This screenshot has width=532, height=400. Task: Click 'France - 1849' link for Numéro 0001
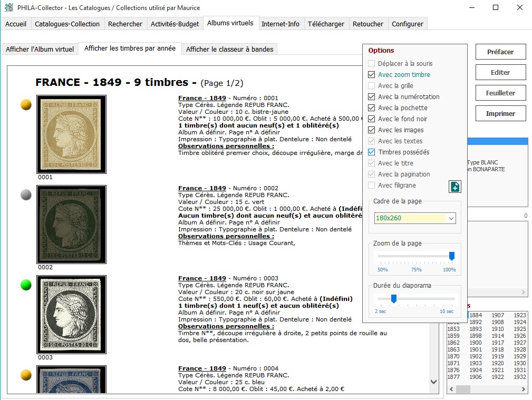point(202,98)
